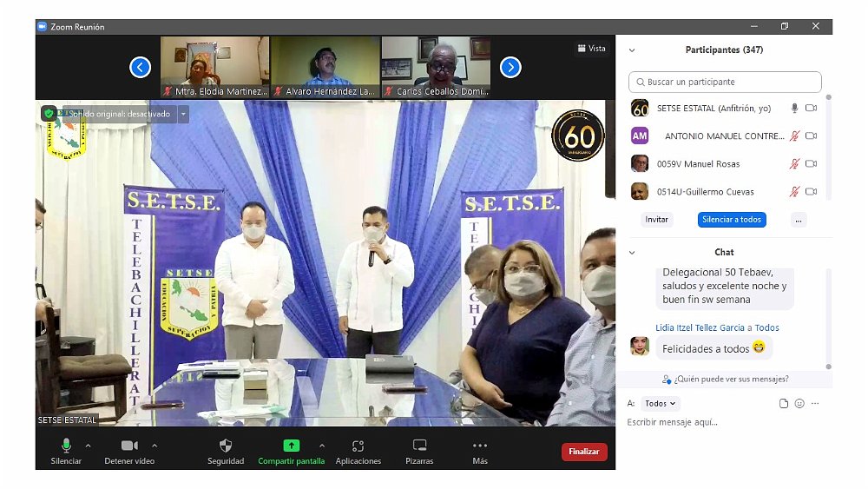Mute microphone with the Silenciar button
The height and width of the screenshot is (489, 868).
point(66,446)
